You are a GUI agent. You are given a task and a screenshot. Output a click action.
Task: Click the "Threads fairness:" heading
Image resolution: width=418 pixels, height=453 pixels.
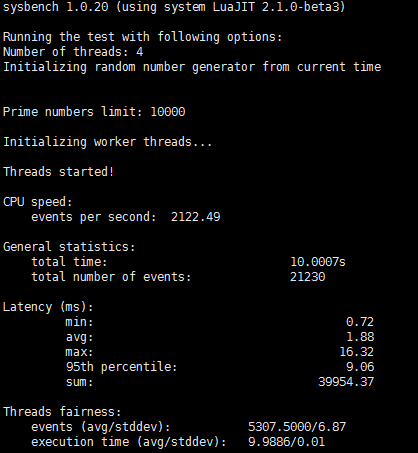pos(62,412)
